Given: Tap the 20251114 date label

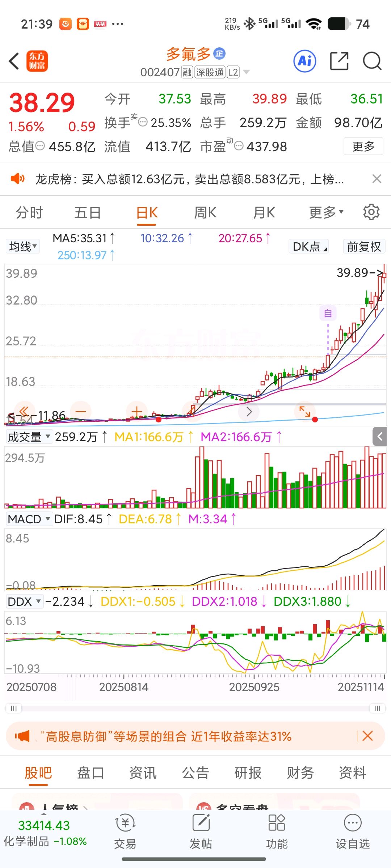Looking at the screenshot, I should tap(361, 687).
